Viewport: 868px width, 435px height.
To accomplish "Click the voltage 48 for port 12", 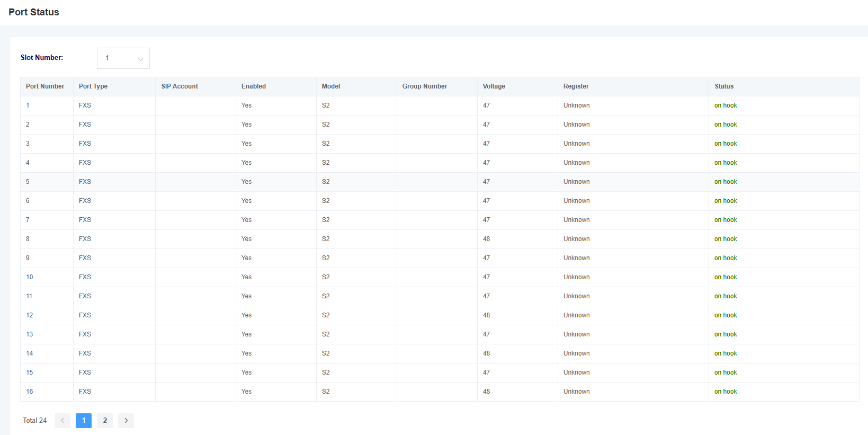I will (486, 315).
